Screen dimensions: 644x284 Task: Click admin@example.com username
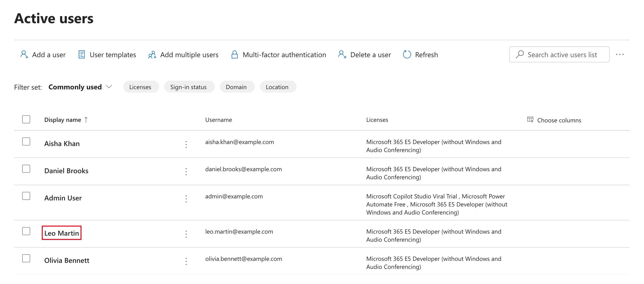(x=234, y=196)
